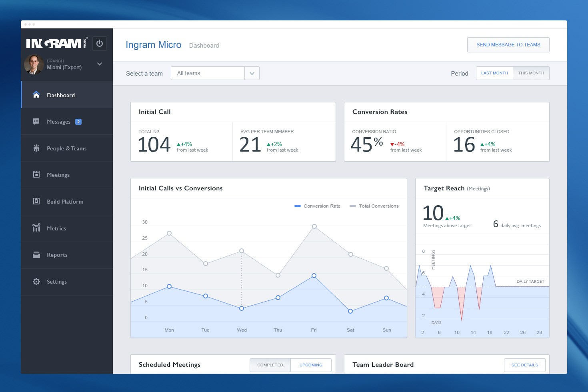Image resolution: width=588 pixels, height=392 pixels.
Task: Click Thursday Total Conversions data point
Action: (x=278, y=275)
